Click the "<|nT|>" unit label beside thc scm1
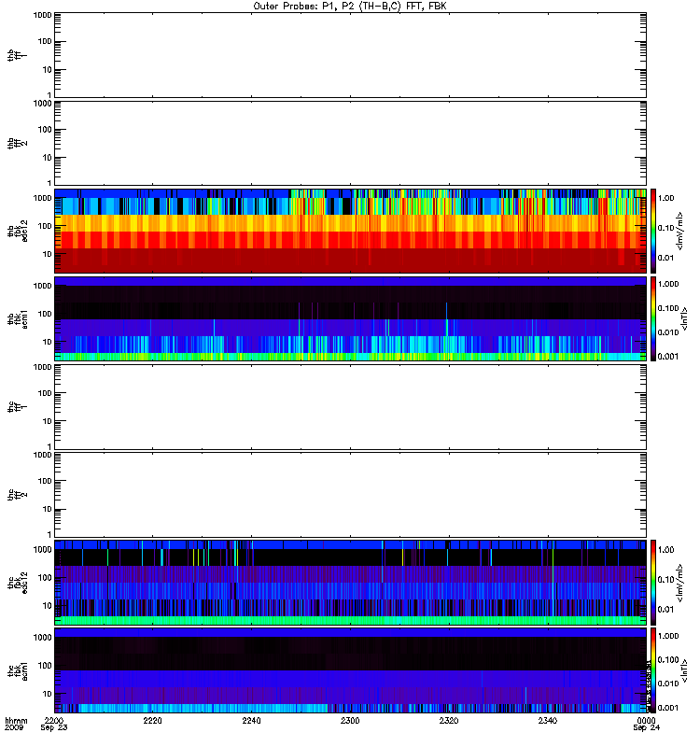Image resolution: width=700 pixels, height=747 pixels. (684, 670)
